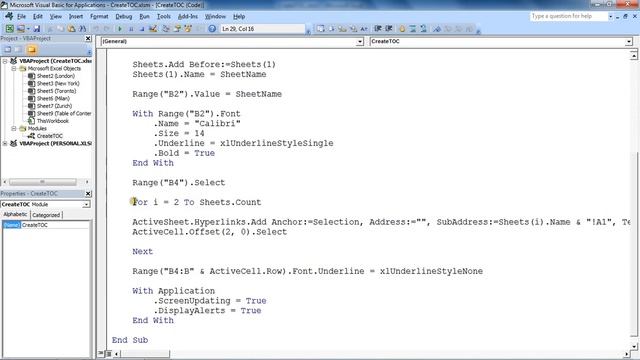
Task: Open the CreateTOC Module properties dropdown
Action: tap(86, 204)
